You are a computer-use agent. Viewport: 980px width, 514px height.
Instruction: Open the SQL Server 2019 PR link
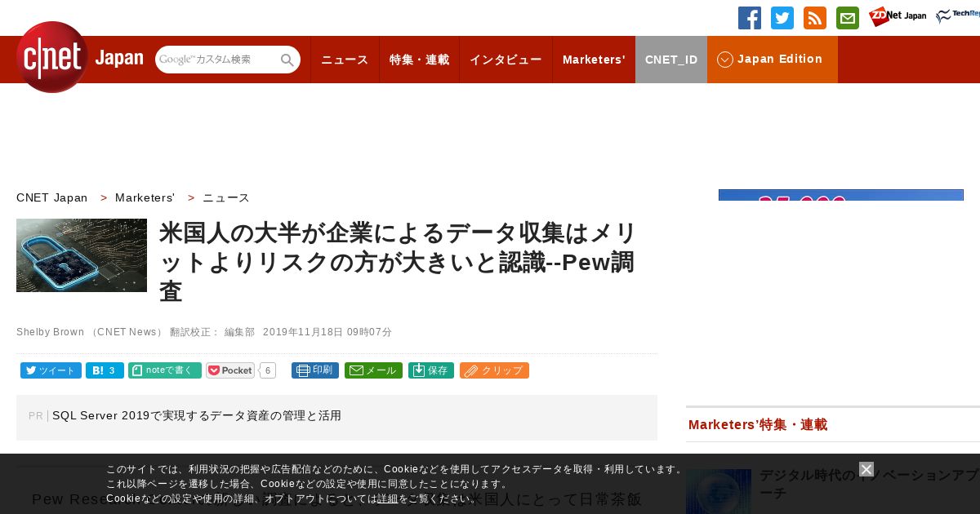point(197,415)
